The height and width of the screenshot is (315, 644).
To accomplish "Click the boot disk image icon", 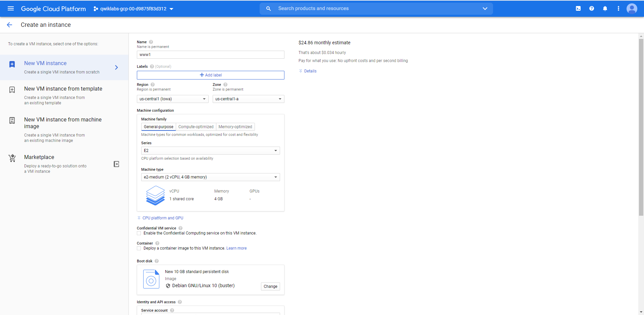I will (x=151, y=279).
